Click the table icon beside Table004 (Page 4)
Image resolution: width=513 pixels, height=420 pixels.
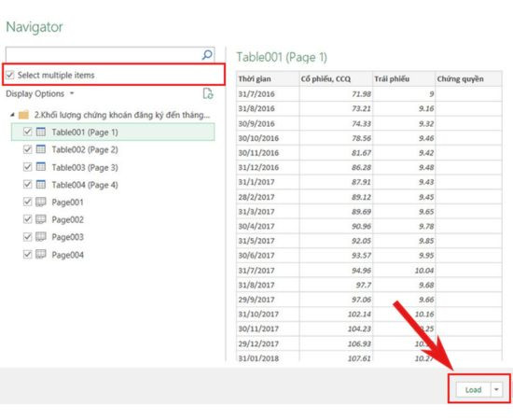pos(41,185)
